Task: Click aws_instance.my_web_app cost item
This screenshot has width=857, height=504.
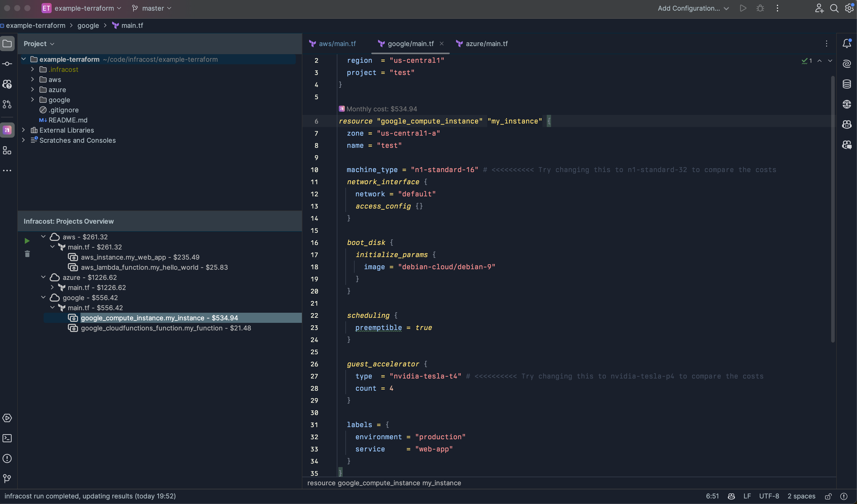Action: coord(140,257)
